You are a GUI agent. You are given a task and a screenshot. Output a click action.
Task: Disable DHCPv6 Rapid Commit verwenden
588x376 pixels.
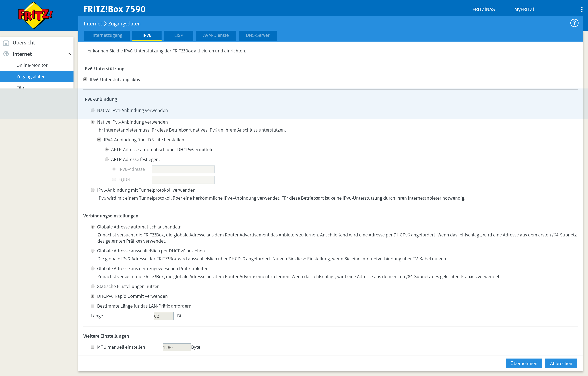point(92,296)
